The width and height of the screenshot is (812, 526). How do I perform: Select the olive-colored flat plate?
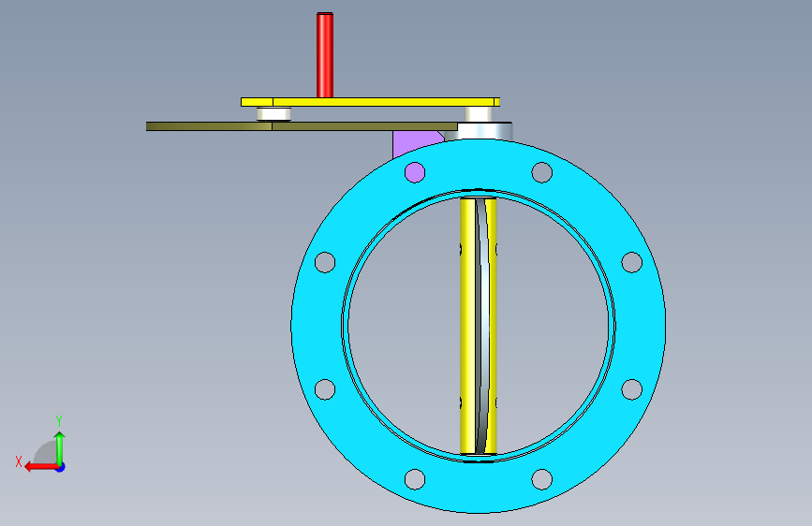tap(302, 126)
